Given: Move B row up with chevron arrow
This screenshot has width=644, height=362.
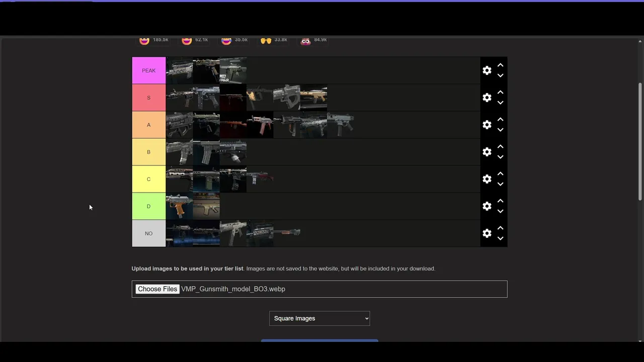Looking at the screenshot, I should (500, 147).
